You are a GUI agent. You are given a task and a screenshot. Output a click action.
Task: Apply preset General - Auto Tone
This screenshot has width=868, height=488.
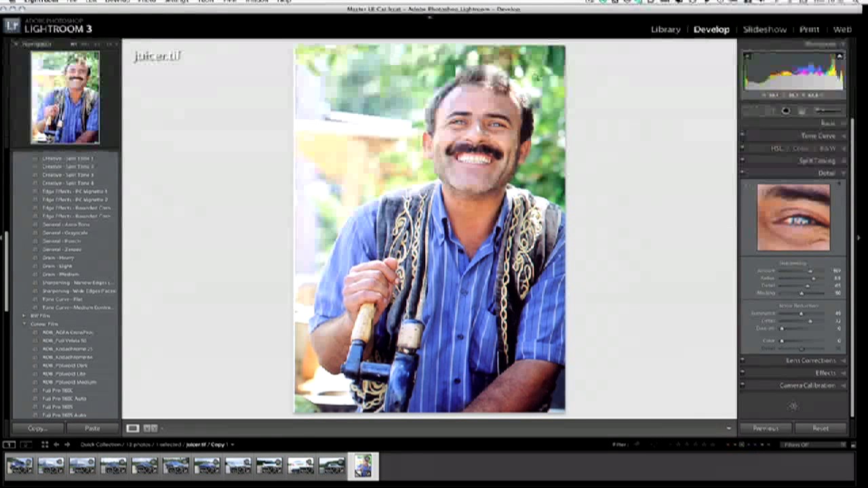[x=66, y=224]
